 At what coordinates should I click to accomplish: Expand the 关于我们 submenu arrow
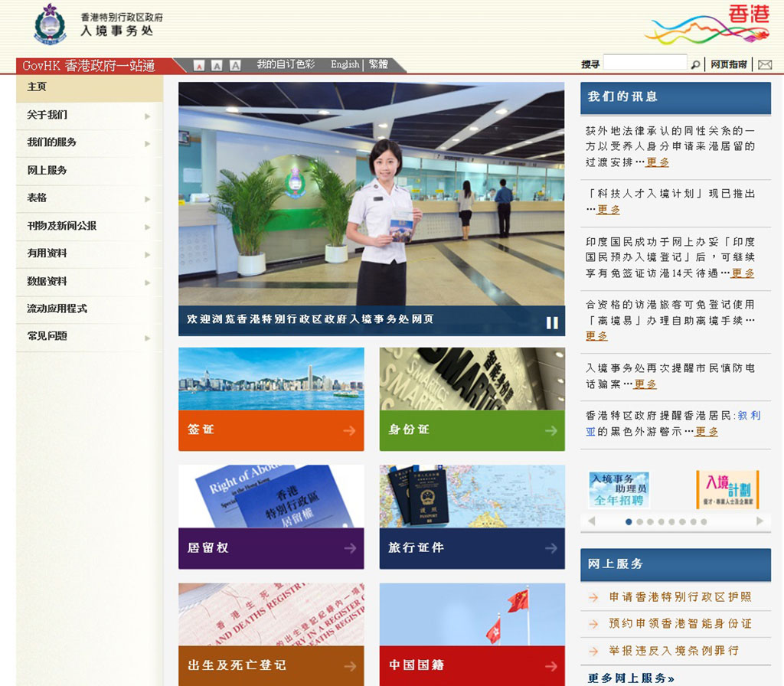click(x=147, y=116)
